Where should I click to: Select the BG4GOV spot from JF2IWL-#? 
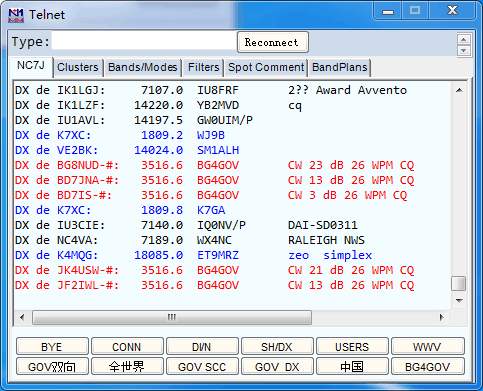coord(214,285)
